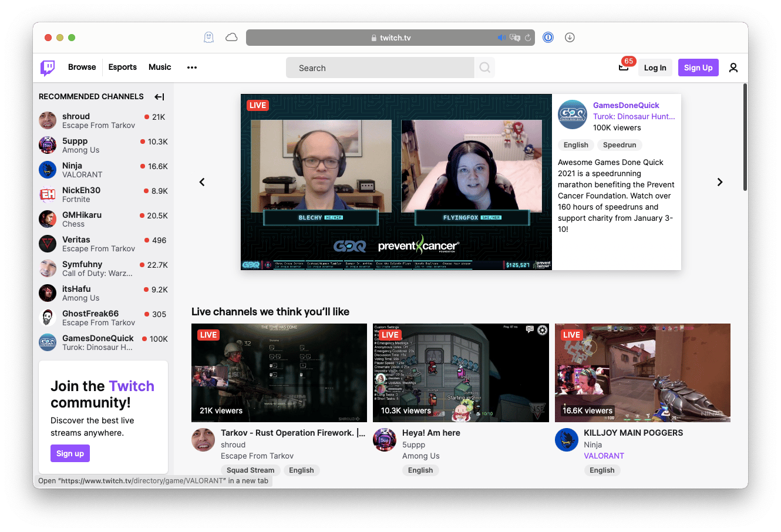Viewport: 781px width, 532px height.
Task: Click the English tag on featured stream
Action: click(x=576, y=145)
